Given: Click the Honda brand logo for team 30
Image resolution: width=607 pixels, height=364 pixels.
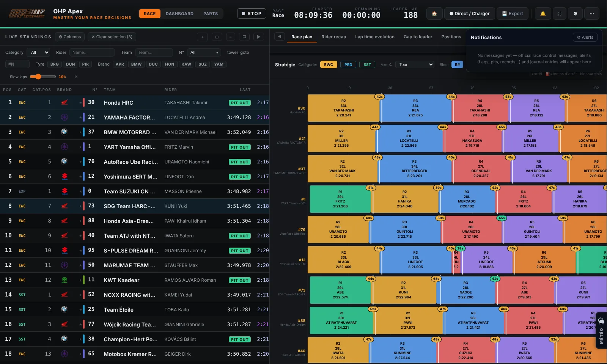Looking at the screenshot, I should click(x=64, y=102).
